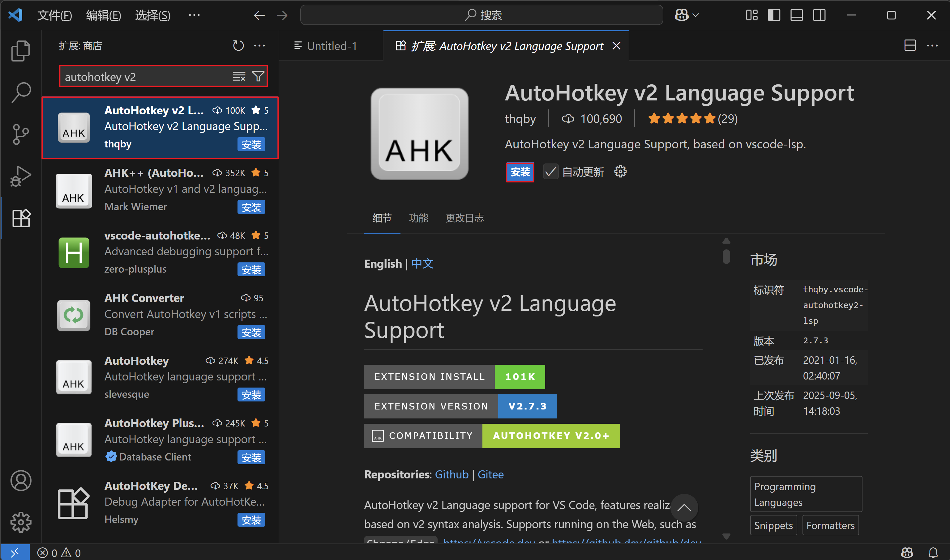The width and height of the screenshot is (950, 560).
Task: Open more actions in the editor tab bar
Action: (932, 45)
